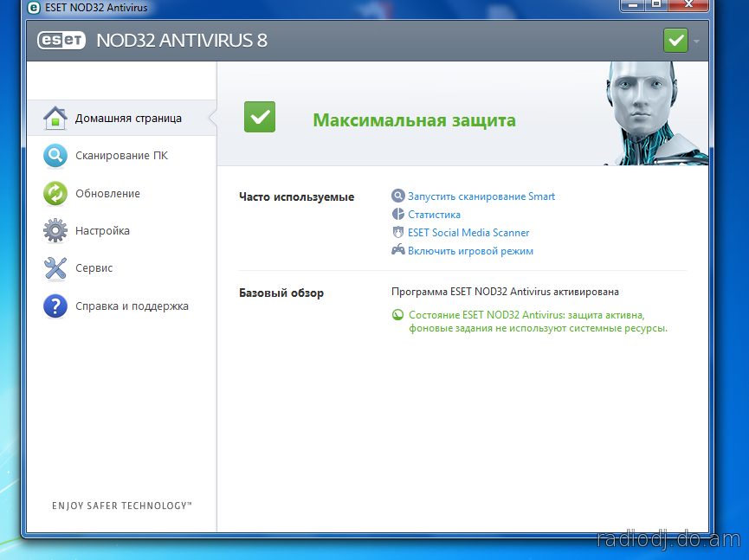Image resolution: width=749 pixels, height=560 pixels.
Task: Open ESET Social Media Scanner link
Action: tap(468, 233)
